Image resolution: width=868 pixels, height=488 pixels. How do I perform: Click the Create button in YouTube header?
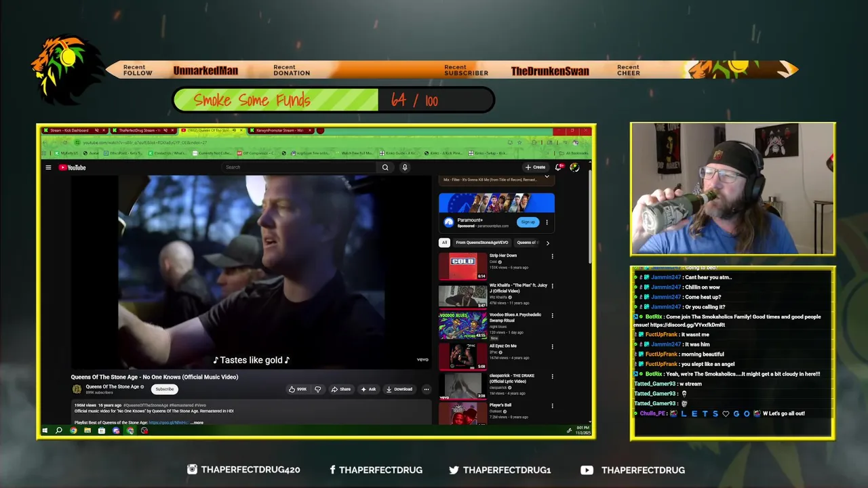point(535,167)
